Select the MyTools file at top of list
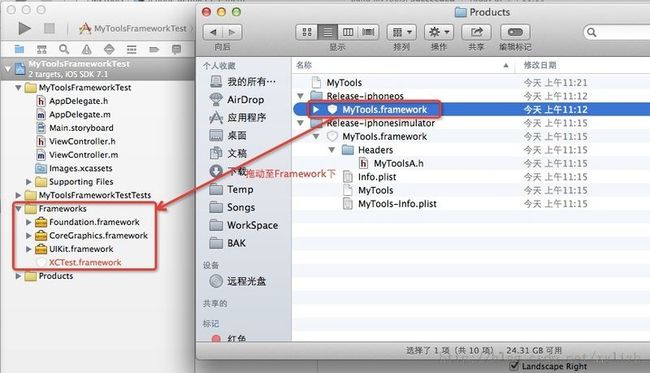 (x=344, y=82)
